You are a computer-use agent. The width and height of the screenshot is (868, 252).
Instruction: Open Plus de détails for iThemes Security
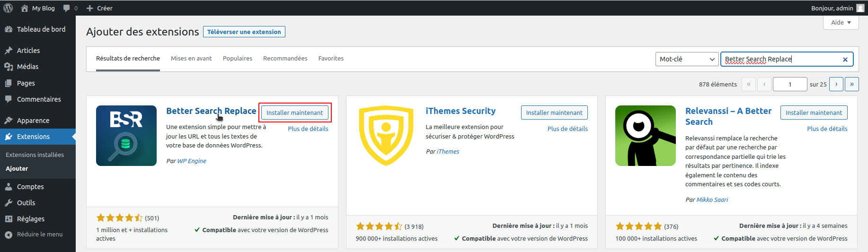pos(567,129)
